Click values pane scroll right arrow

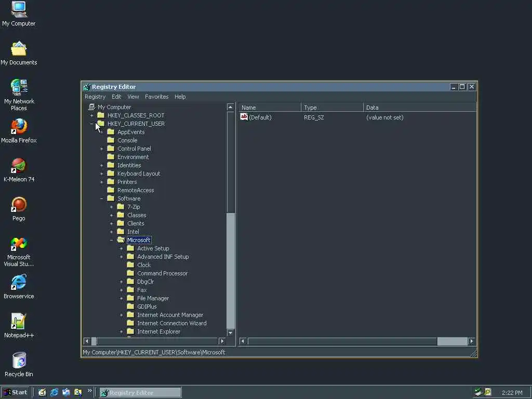tap(471, 341)
